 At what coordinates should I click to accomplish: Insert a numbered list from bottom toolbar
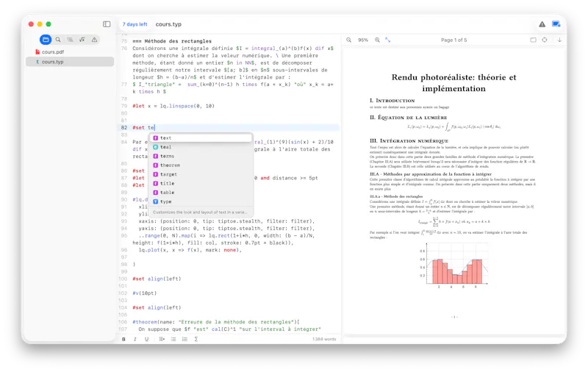[184, 339]
